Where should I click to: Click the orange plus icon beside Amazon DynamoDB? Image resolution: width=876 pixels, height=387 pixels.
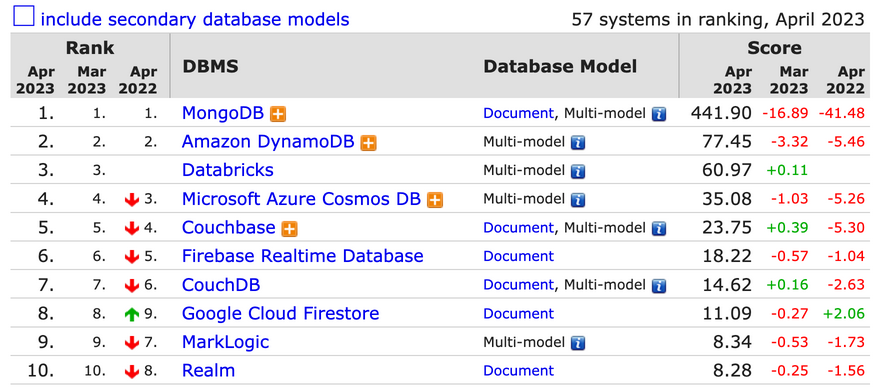click(368, 143)
